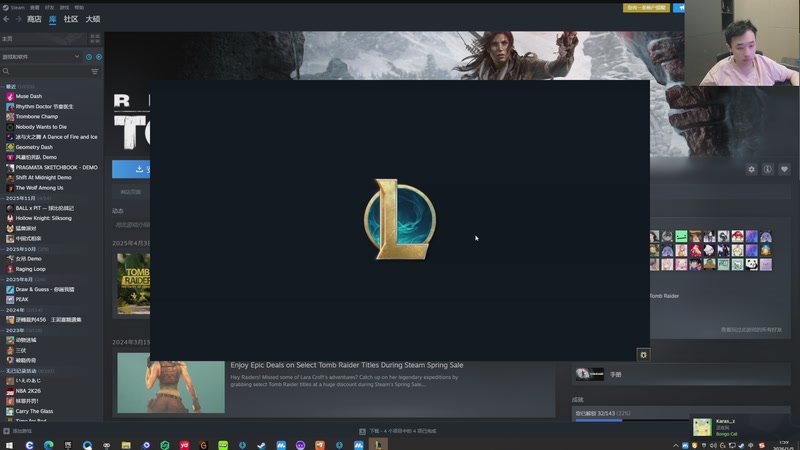Open the Steam logo menu
Image resolution: width=800 pixels, height=450 pixels.
13,8
